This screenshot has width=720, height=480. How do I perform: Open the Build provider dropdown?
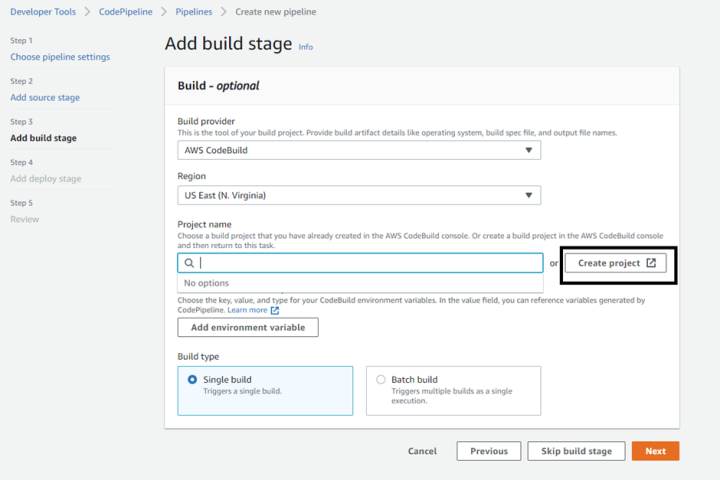coord(359,150)
